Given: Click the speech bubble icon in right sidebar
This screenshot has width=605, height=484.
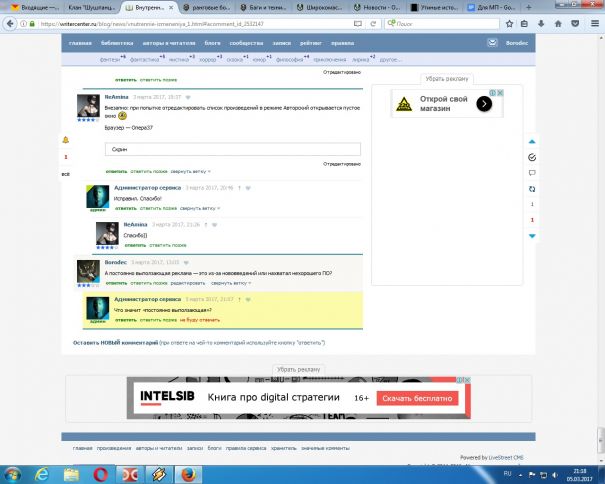Looking at the screenshot, I should click(x=532, y=173).
